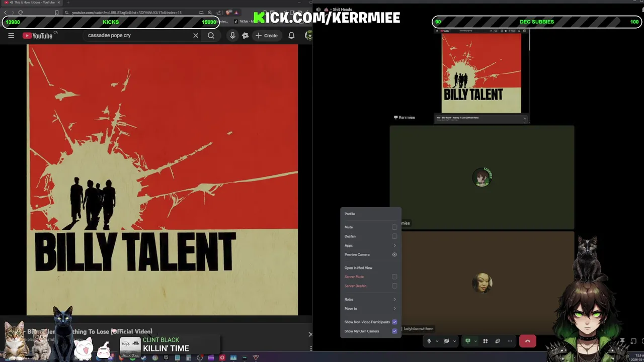Open microphone input options chevron

437,341
